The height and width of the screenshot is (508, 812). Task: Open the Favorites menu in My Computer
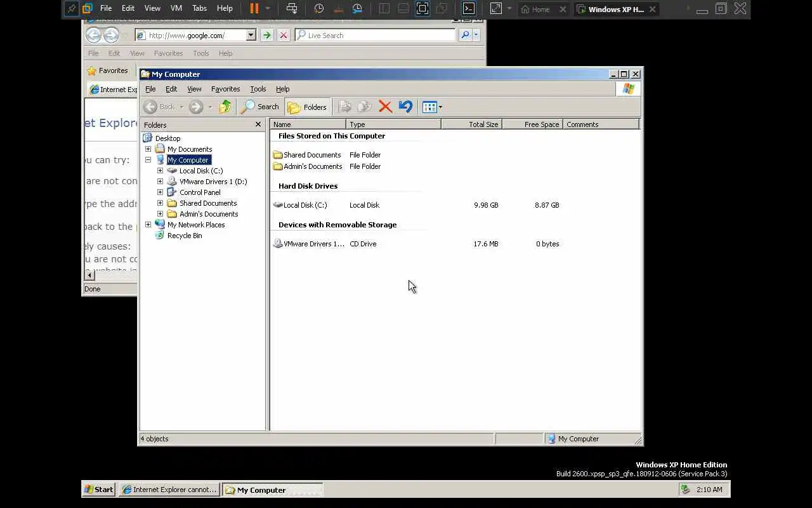pos(225,89)
